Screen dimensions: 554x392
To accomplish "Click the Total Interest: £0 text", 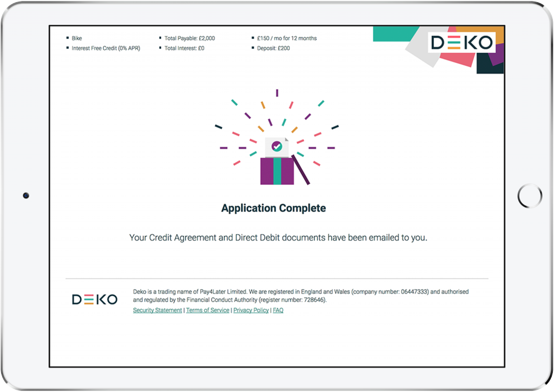I will point(184,48).
